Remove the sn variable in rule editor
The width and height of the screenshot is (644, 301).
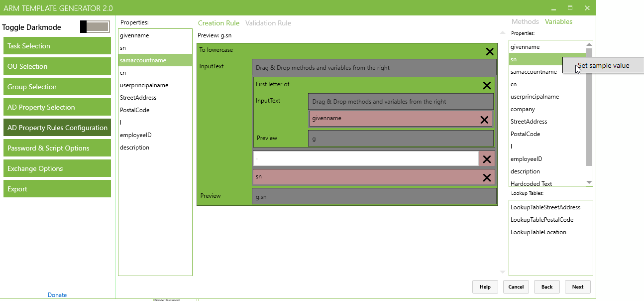pos(487,178)
